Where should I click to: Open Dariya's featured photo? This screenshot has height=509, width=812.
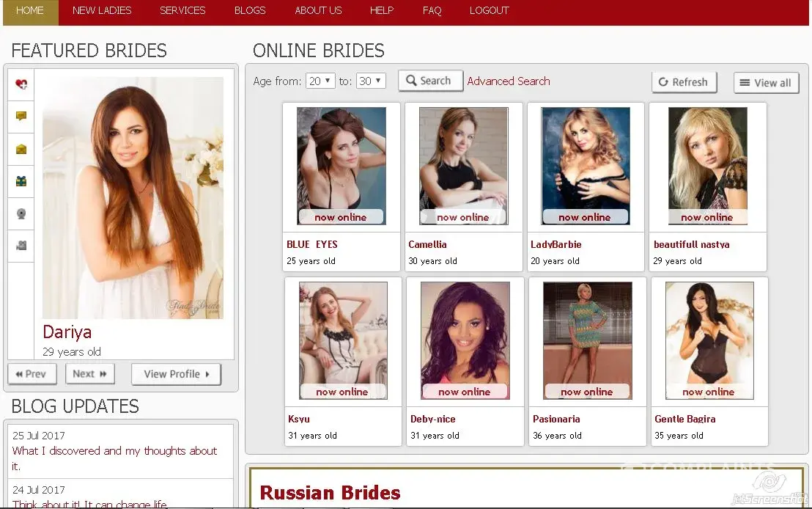point(133,197)
